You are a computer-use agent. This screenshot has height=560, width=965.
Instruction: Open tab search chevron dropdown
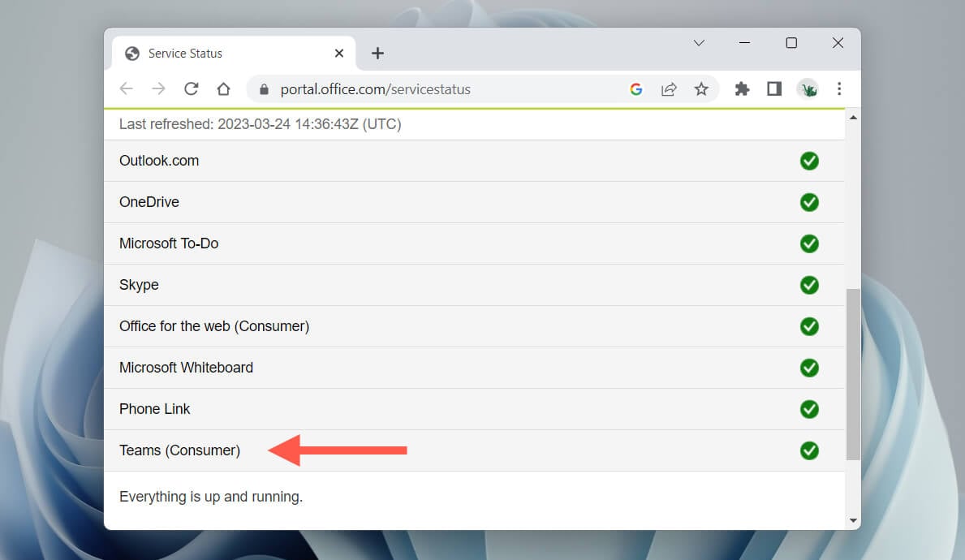click(699, 43)
